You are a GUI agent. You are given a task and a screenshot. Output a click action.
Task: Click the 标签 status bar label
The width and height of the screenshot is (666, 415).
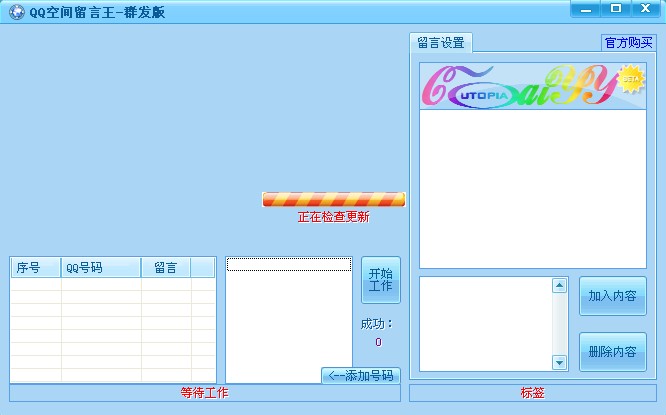[533, 393]
